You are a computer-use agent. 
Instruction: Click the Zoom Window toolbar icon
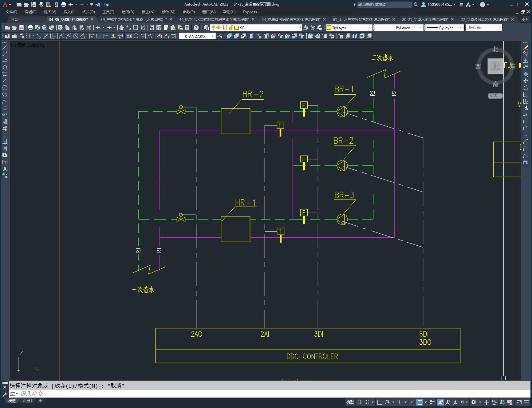[136, 28]
